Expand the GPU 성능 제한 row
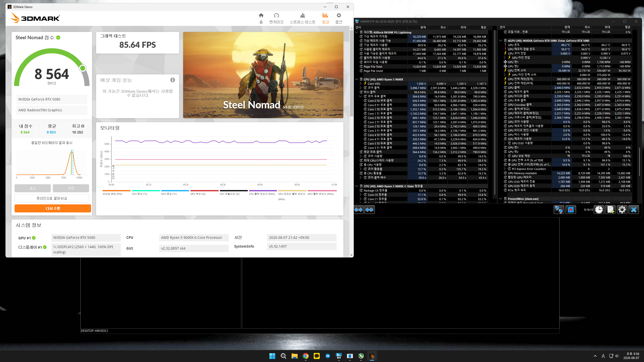 [505, 156]
